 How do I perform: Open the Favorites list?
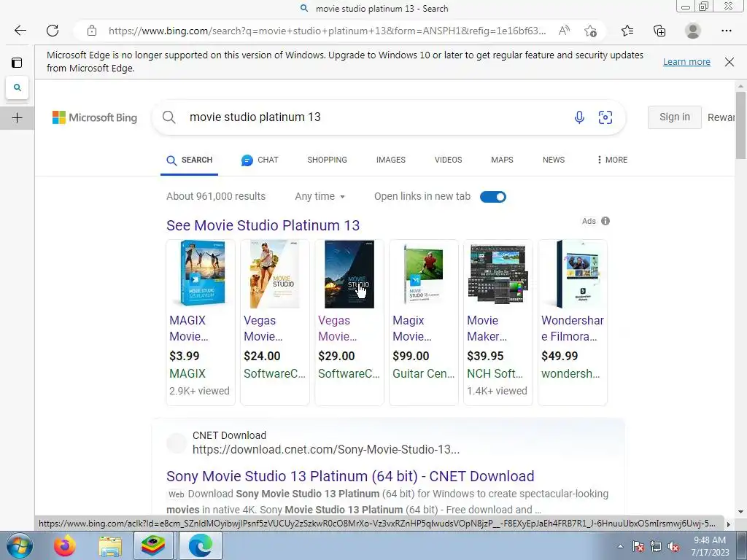tap(627, 31)
